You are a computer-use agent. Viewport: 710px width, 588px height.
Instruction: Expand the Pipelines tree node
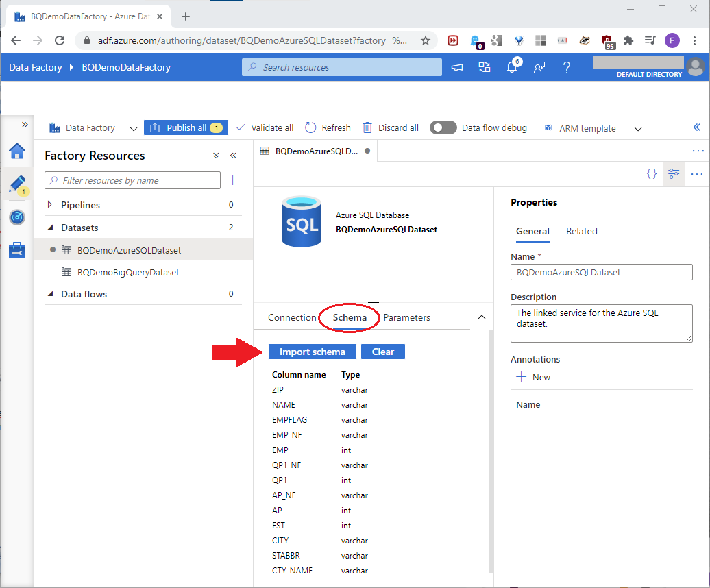click(50, 205)
